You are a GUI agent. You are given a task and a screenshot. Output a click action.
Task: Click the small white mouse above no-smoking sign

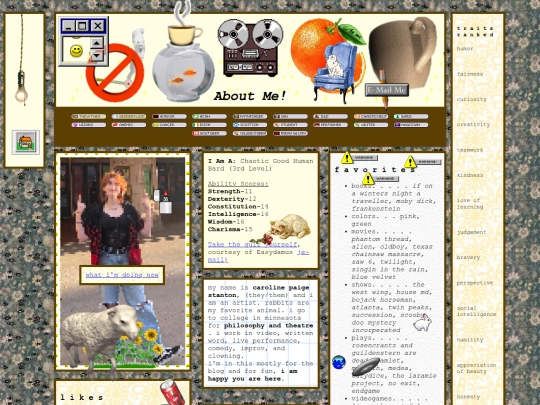(x=138, y=42)
